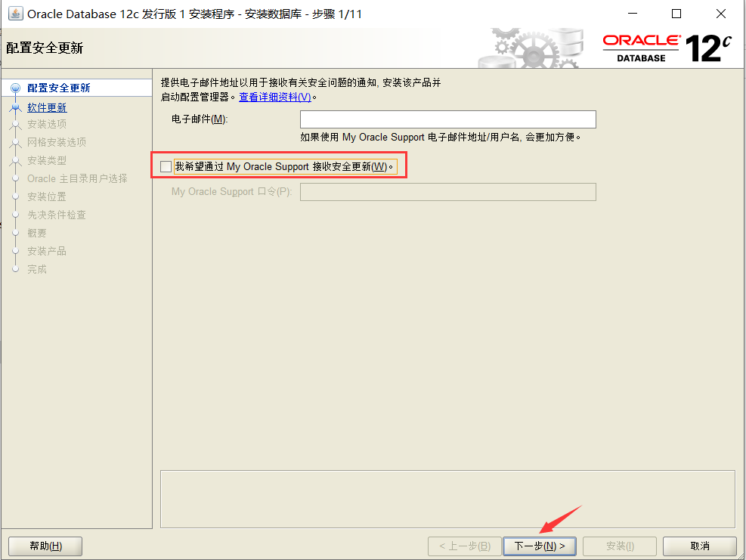Select the 网格安装选项 step
The image size is (746, 560).
(57, 142)
